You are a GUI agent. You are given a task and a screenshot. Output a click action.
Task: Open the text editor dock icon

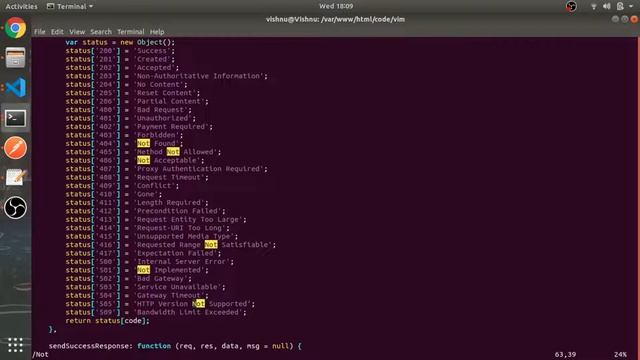[16, 178]
